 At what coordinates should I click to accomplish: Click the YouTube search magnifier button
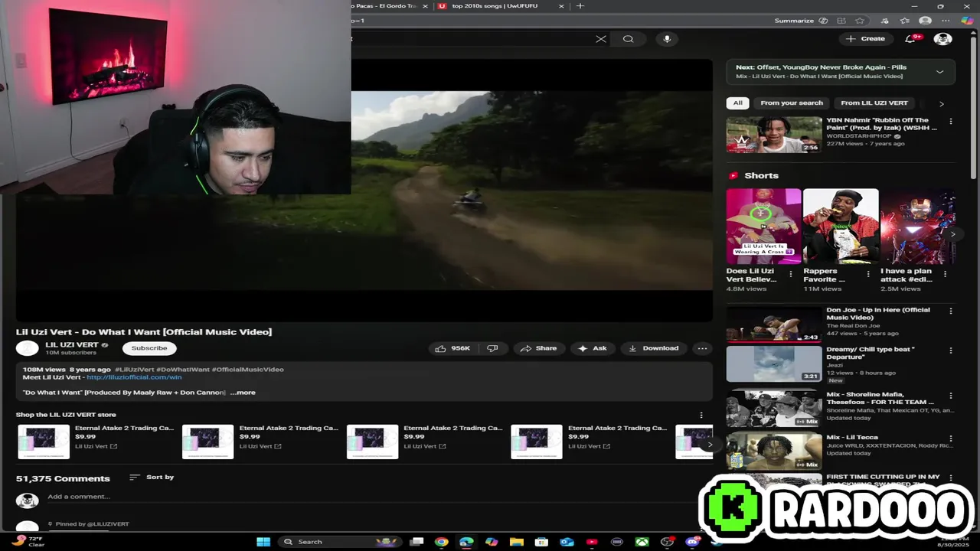coord(628,39)
